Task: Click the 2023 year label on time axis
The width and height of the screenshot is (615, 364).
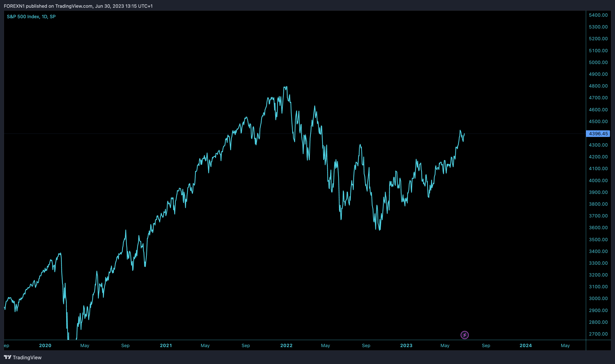Action: (x=406, y=345)
